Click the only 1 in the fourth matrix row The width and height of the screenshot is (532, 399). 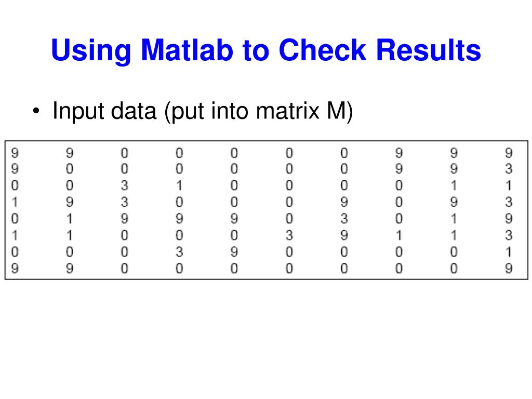click(15, 202)
